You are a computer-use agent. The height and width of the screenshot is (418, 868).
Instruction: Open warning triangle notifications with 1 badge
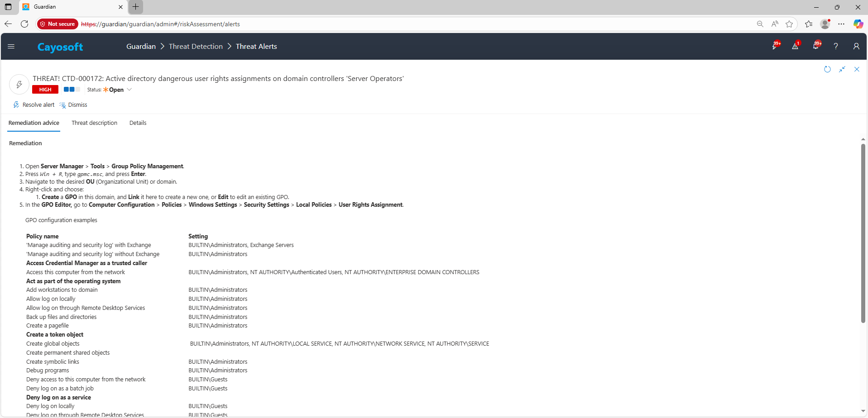[795, 46]
